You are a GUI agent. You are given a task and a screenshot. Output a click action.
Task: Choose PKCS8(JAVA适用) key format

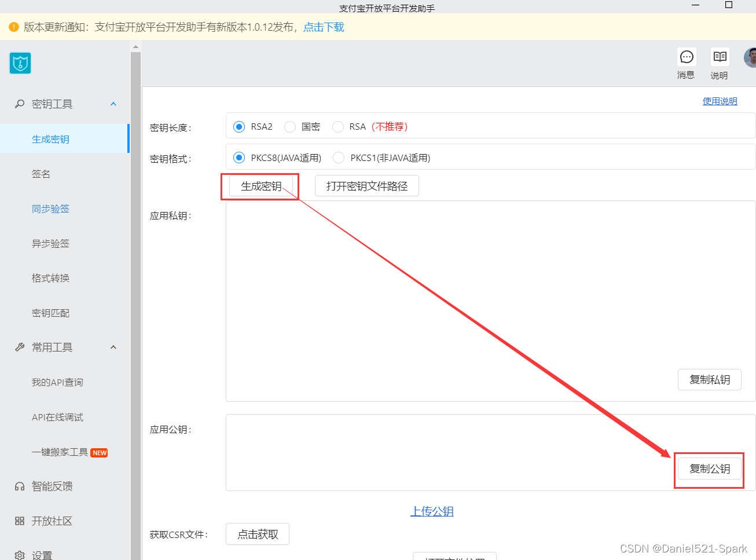point(239,158)
